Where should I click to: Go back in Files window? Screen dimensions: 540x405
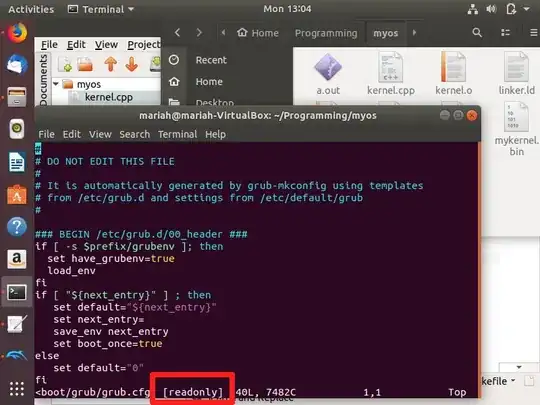pos(177,33)
